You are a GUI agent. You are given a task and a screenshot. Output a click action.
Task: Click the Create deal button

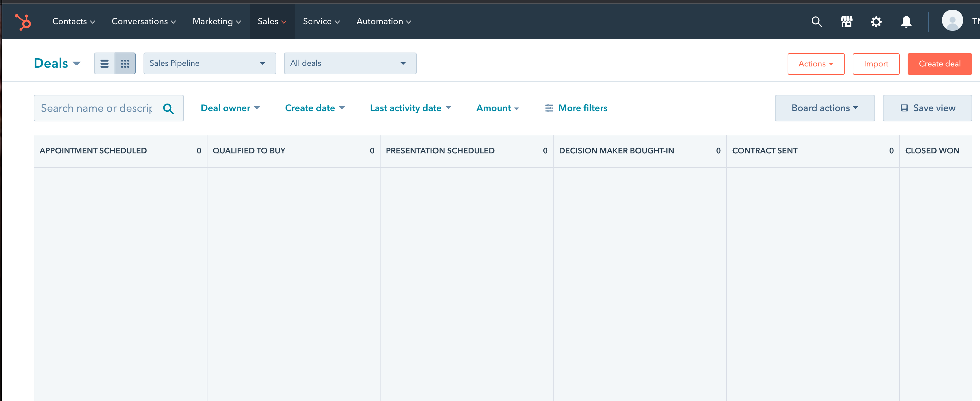pyautogui.click(x=940, y=64)
